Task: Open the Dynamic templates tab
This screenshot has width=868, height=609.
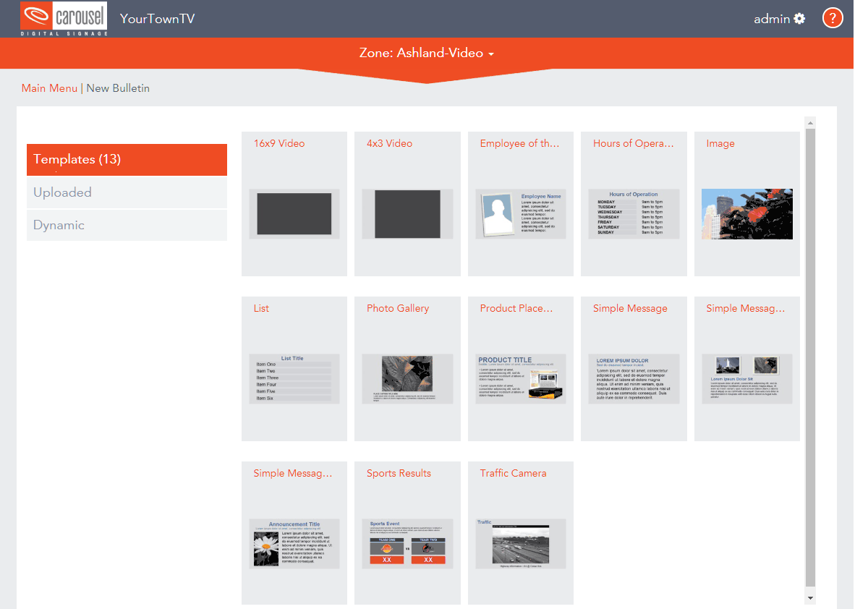Action: point(127,225)
